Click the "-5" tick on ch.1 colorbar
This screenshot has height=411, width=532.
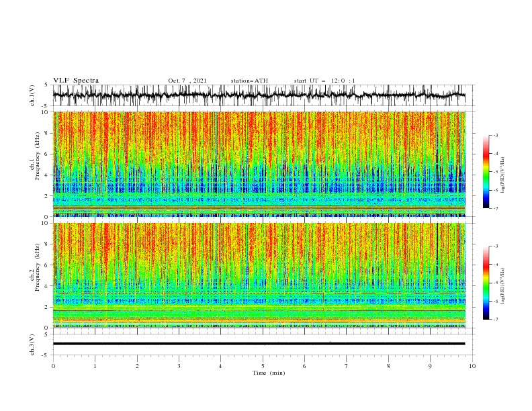coord(495,172)
